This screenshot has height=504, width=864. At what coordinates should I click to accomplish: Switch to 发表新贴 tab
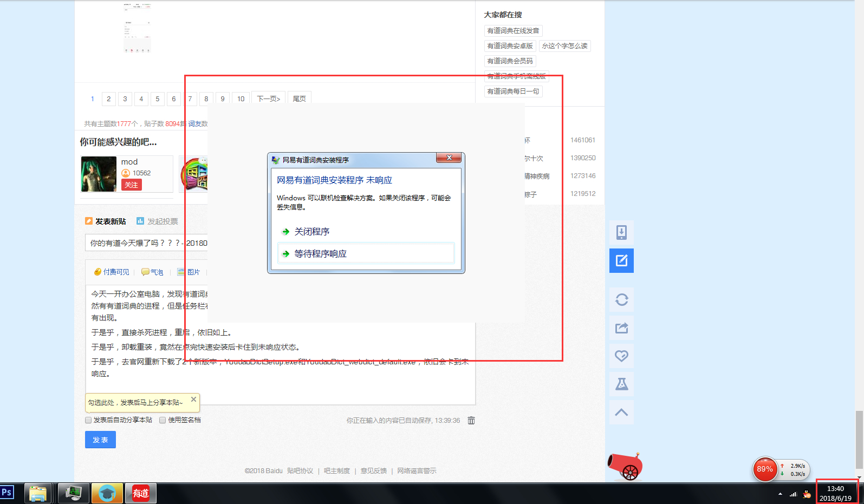pyautogui.click(x=106, y=221)
